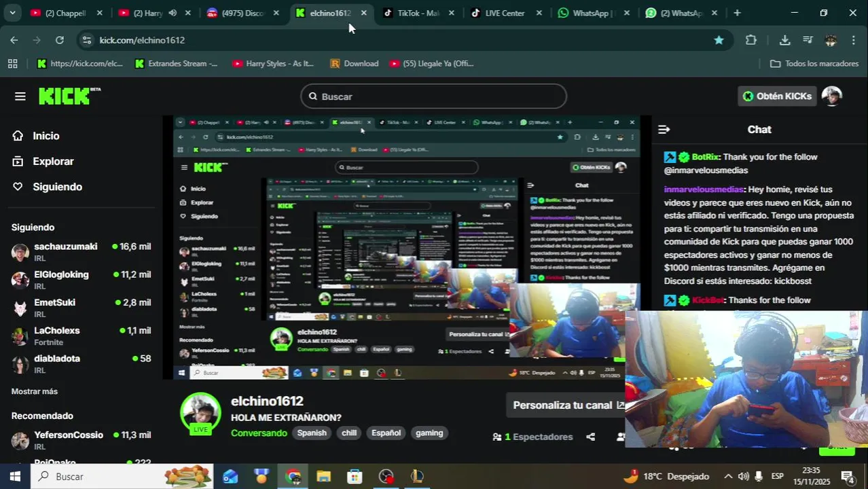Focus the Kick Buscar search field
The width and height of the screenshot is (868, 489).
(x=433, y=96)
